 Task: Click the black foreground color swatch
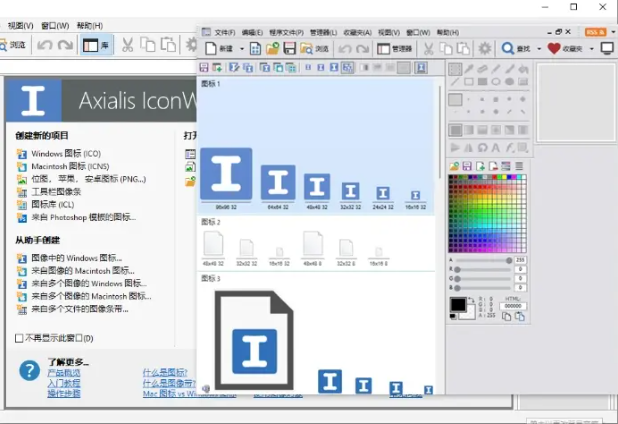click(x=458, y=303)
